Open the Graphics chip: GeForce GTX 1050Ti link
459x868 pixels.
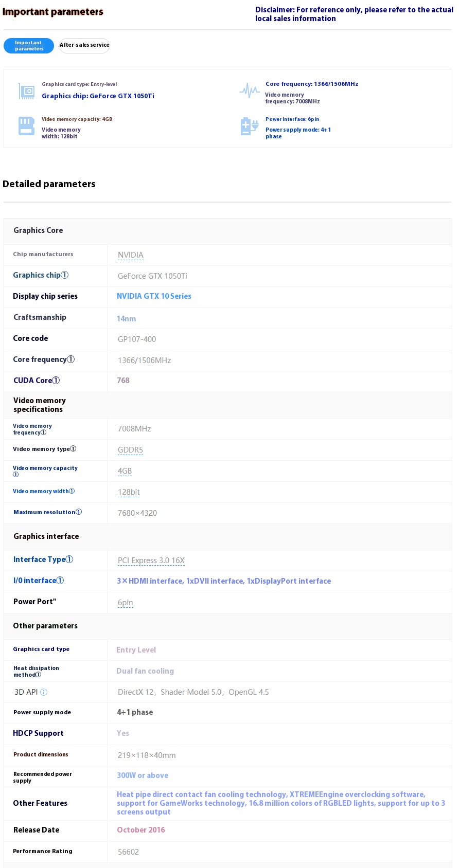click(x=98, y=96)
